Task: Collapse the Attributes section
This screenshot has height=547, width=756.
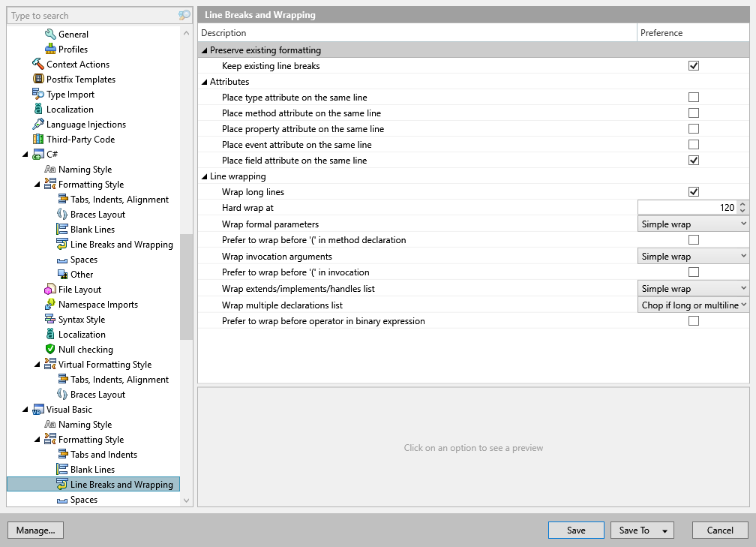Action: coord(205,82)
